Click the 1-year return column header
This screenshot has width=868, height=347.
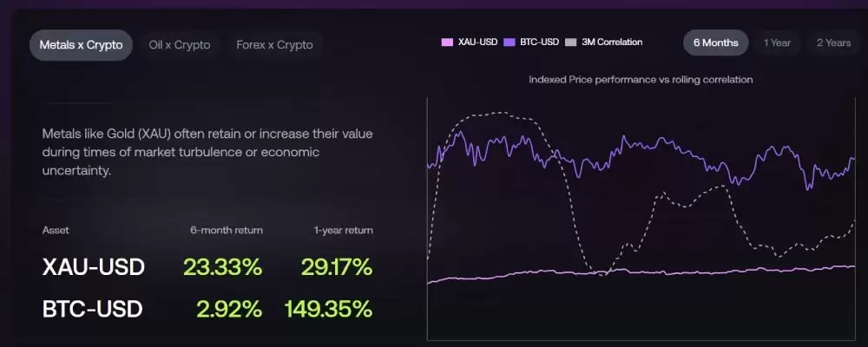(x=343, y=230)
